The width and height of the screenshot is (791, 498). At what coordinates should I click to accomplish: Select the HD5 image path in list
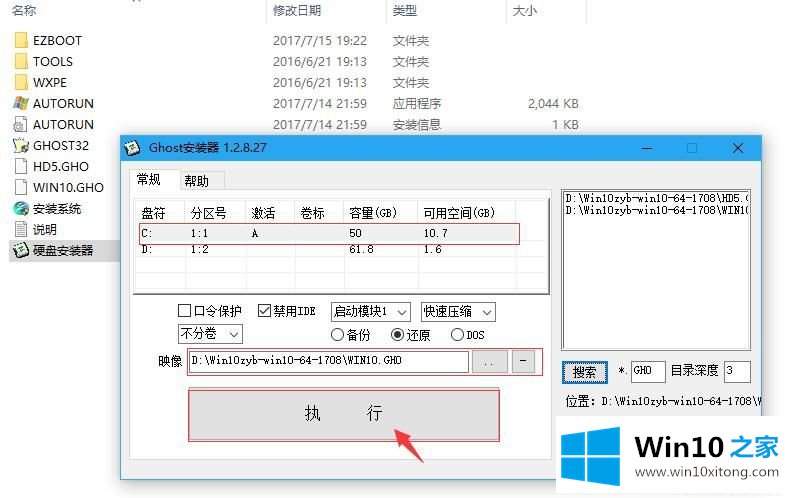657,198
